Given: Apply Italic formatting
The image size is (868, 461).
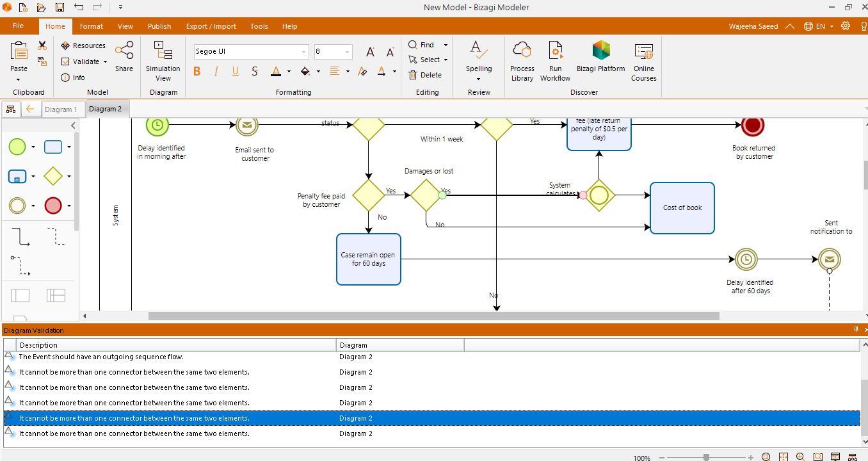Looking at the screenshot, I should [x=216, y=71].
